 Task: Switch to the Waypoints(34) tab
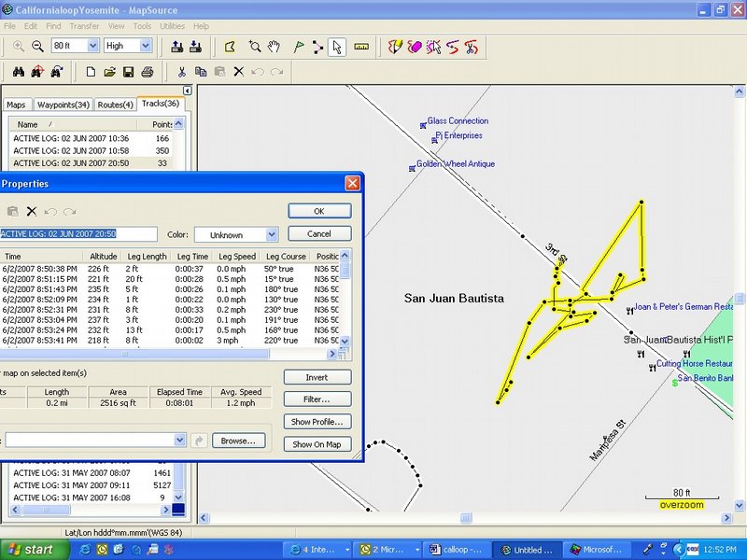pyautogui.click(x=63, y=105)
